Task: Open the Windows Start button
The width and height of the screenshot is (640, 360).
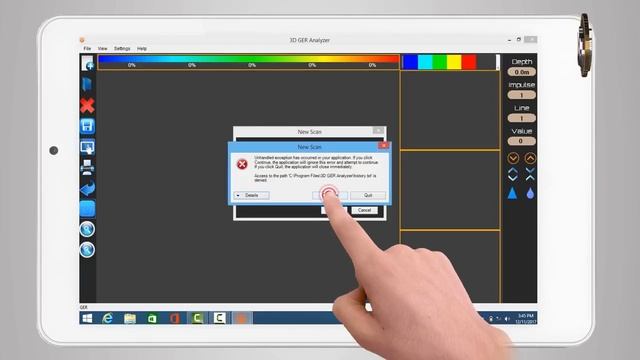Action: click(87, 318)
